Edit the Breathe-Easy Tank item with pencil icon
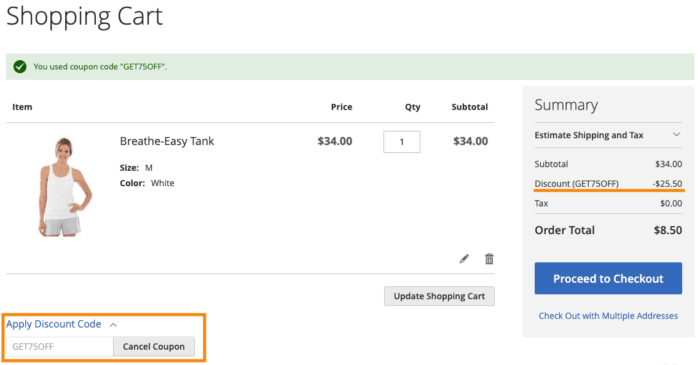700x365 pixels. [x=464, y=259]
